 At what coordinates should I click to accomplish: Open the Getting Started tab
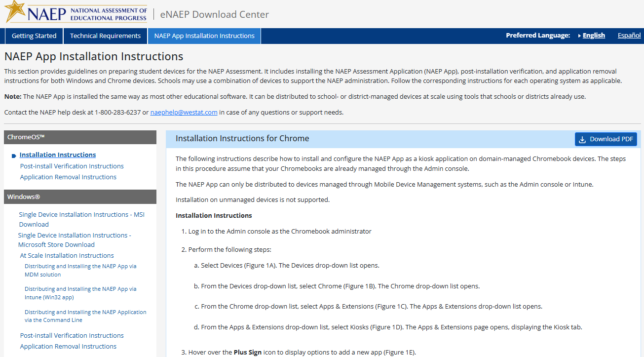pos(34,36)
